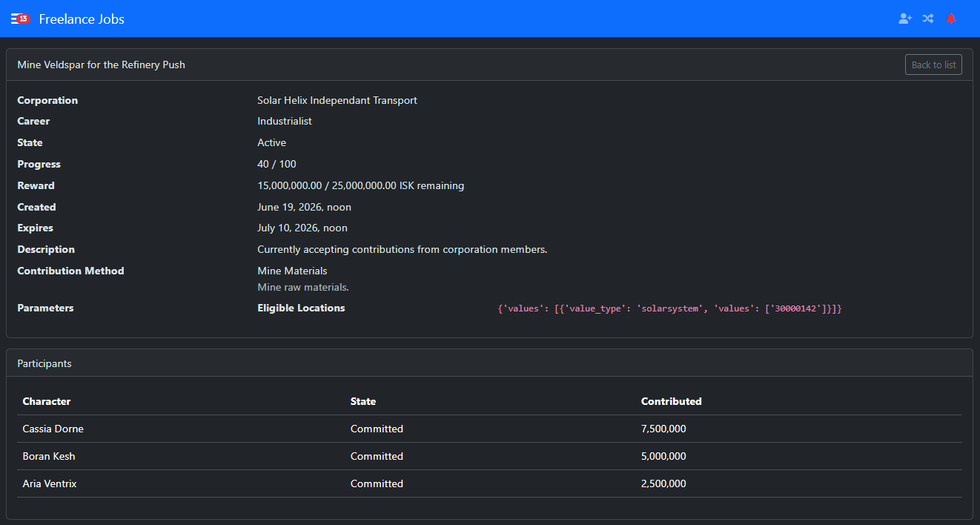Open the sidebar menu with badge 13

pos(20,19)
